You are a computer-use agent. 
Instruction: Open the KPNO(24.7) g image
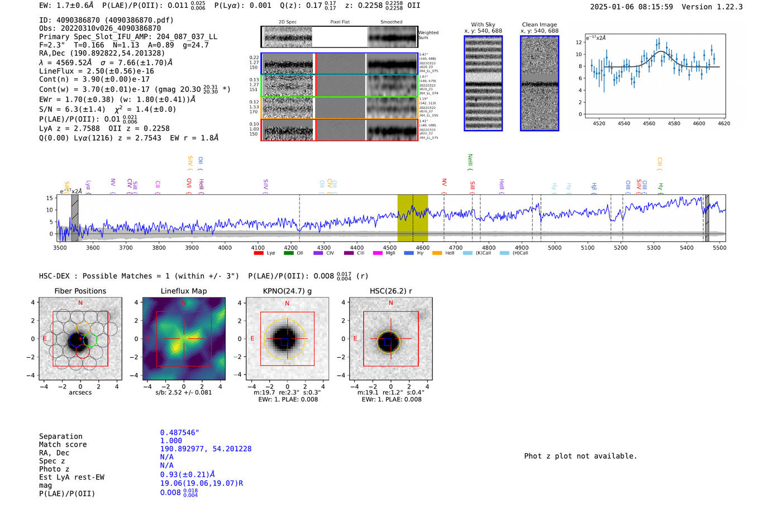pyautogui.click(x=287, y=339)
